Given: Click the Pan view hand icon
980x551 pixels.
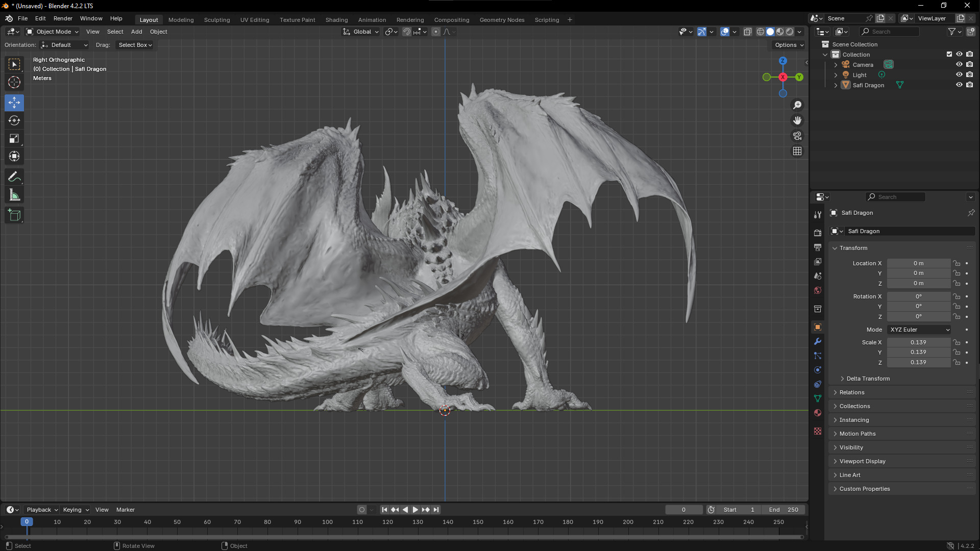Looking at the screenshot, I should coord(797,120).
